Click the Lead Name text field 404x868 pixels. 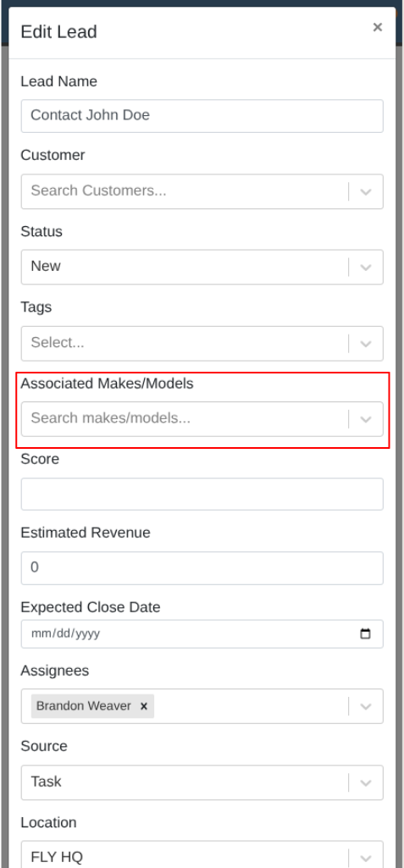coord(202,116)
